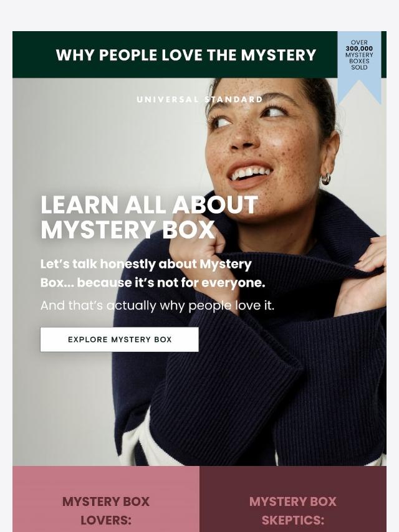Click the Why People Love The Mystery banner

[x=186, y=55]
